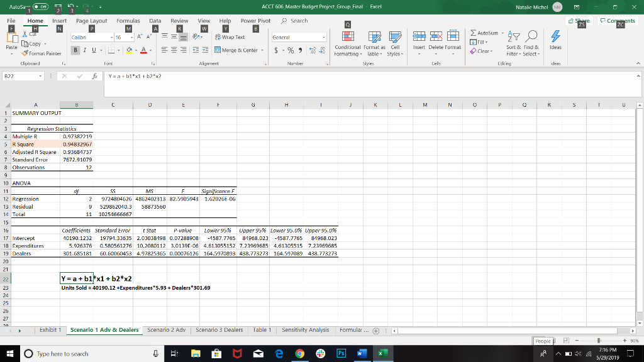This screenshot has width=644, height=362.
Task: Toggle the AutoSave switch
Action: [40, 6]
